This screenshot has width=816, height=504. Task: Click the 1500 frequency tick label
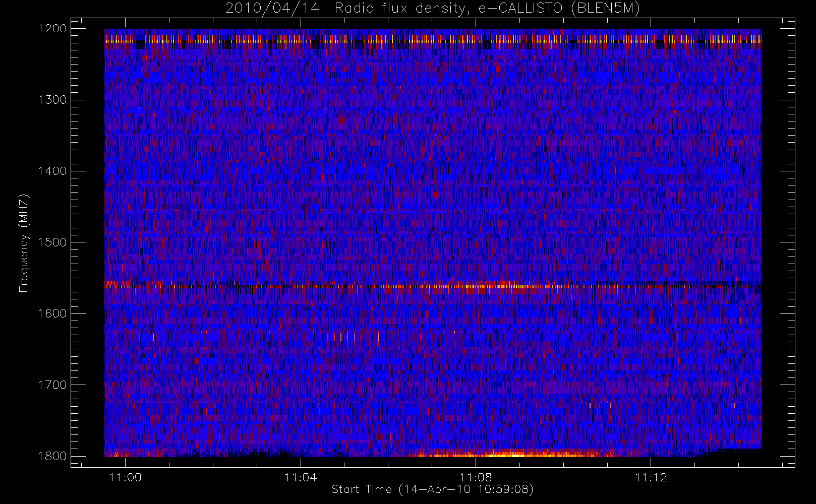(x=52, y=242)
